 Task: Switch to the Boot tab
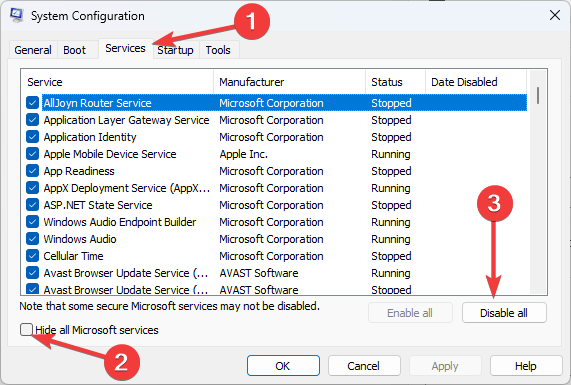(75, 50)
